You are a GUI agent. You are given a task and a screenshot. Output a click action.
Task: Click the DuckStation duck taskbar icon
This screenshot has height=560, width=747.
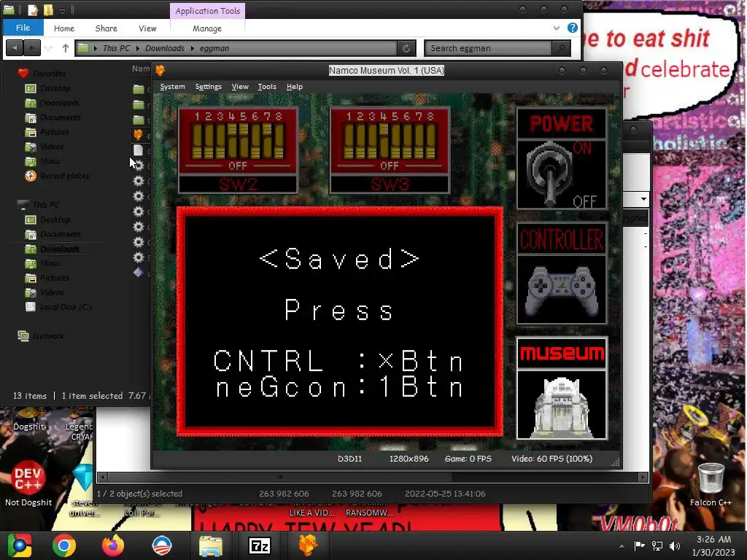pyautogui.click(x=309, y=545)
